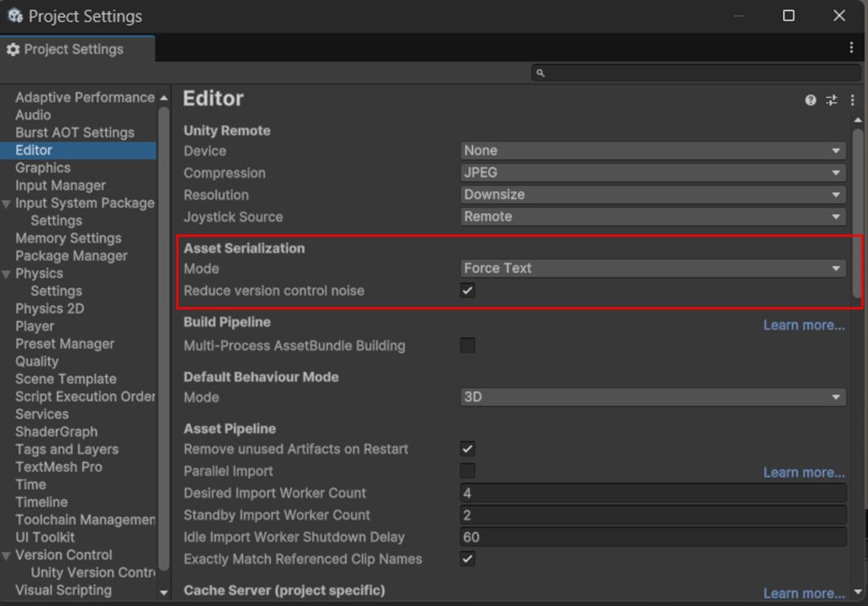Image resolution: width=868 pixels, height=606 pixels.
Task: Click Learn more link for Build Pipeline
Action: click(804, 325)
